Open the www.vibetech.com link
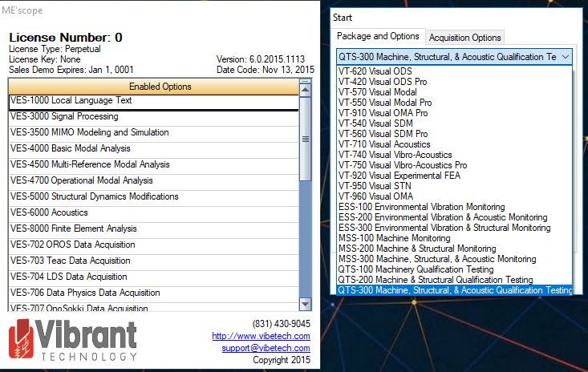This screenshot has height=372, width=588. click(x=261, y=336)
